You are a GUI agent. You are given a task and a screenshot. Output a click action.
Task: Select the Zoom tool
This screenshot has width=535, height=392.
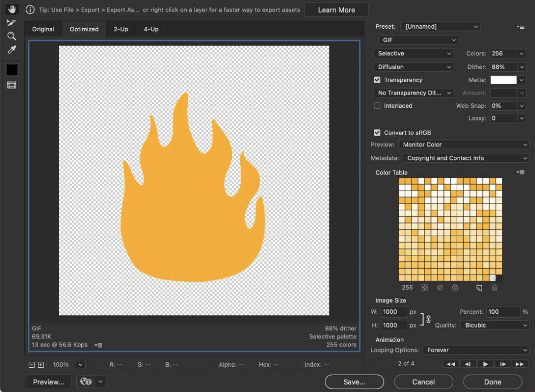(11, 36)
